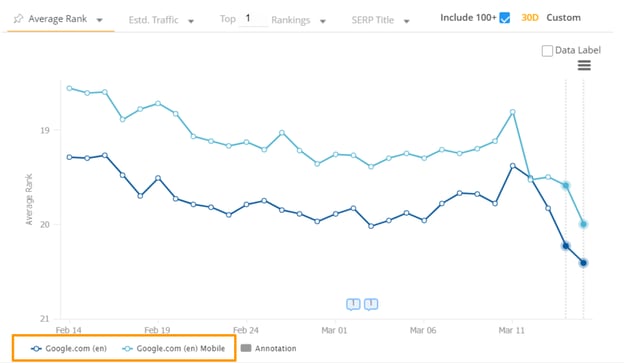Click the last dark blue data point
The height and width of the screenshot is (363, 624).
click(583, 263)
